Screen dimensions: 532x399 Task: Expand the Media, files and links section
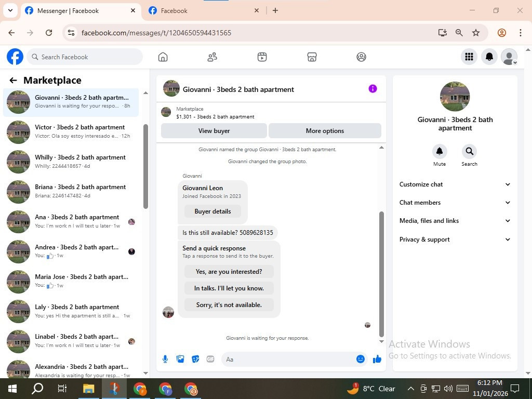click(455, 221)
